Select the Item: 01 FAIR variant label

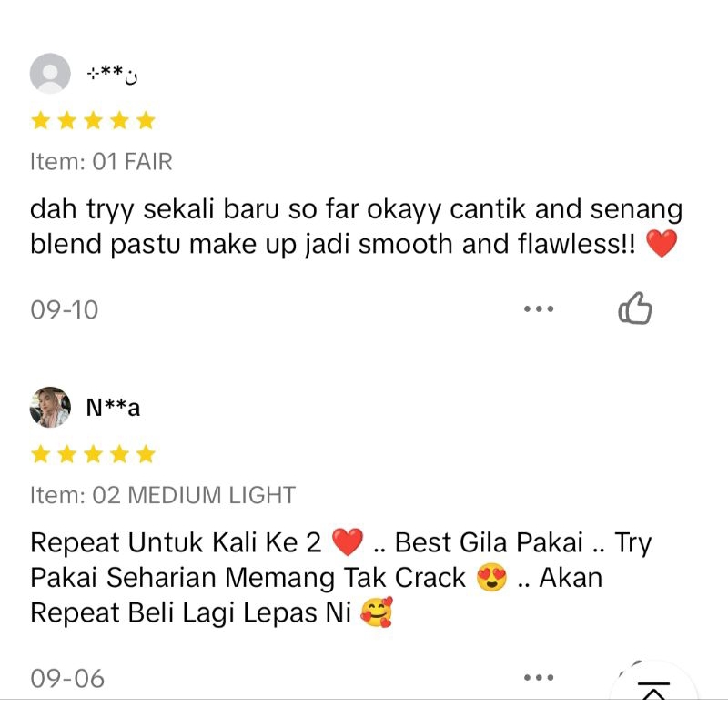101,162
